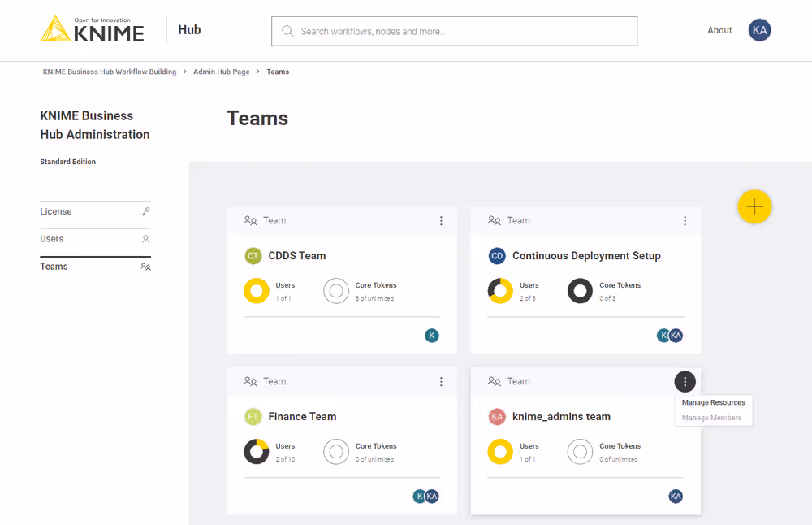The width and height of the screenshot is (812, 525).
Task: Click the KNIME logo in the header
Action: pyautogui.click(x=91, y=29)
